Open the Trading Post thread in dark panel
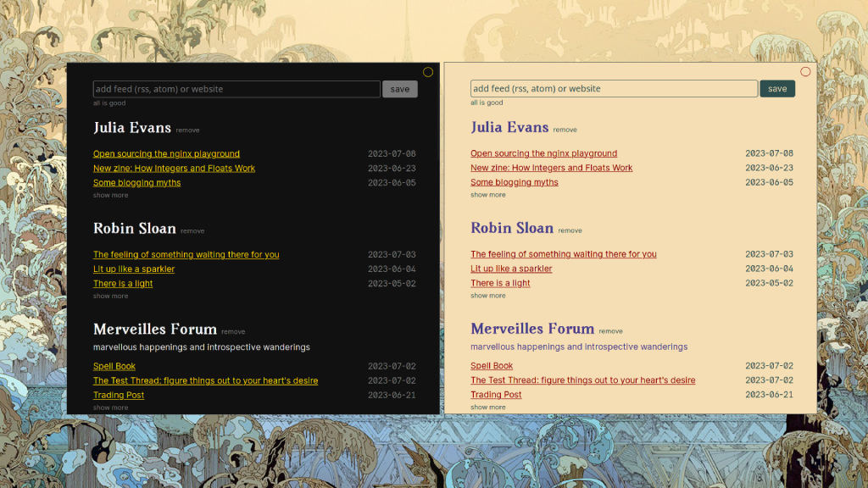This screenshot has height=488, width=868. point(119,395)
